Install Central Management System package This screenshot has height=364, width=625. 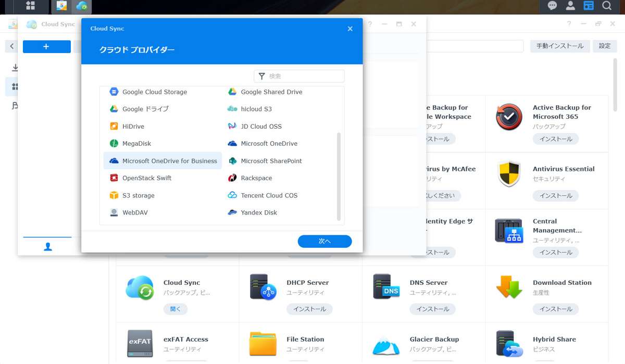556,252
